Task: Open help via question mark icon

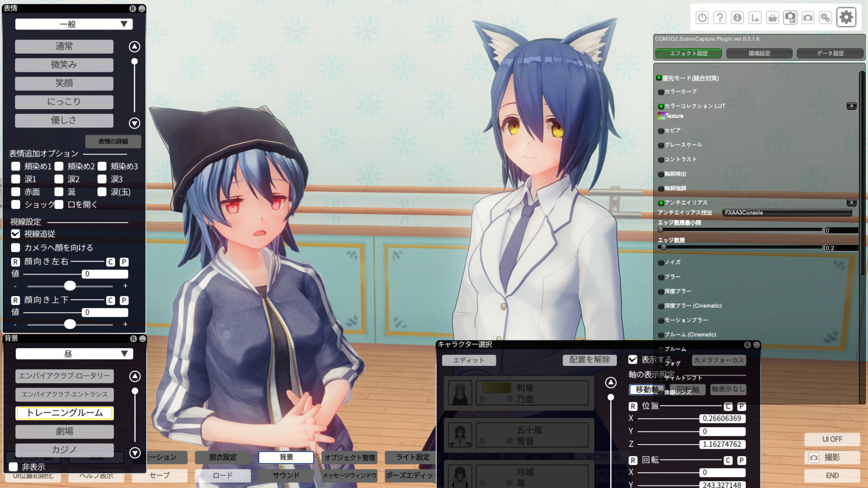Action: (719, 18)
